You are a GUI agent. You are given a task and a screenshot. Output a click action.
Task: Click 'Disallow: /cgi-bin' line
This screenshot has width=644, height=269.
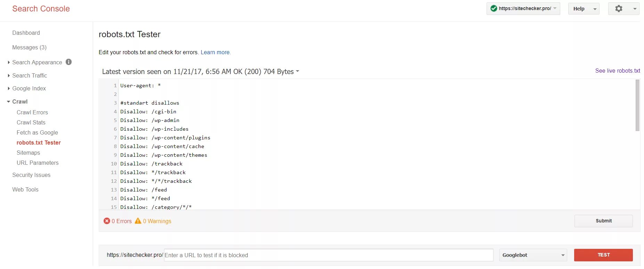[148, 112]
